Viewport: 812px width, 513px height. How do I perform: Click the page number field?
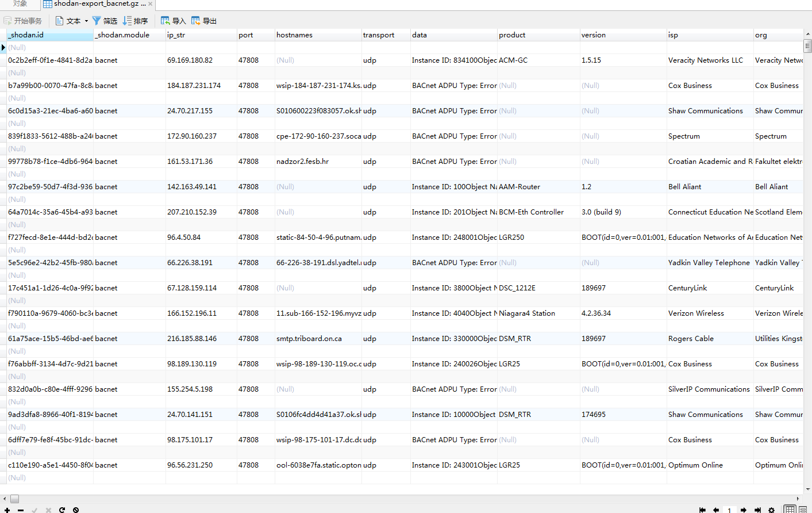(729, 510)
